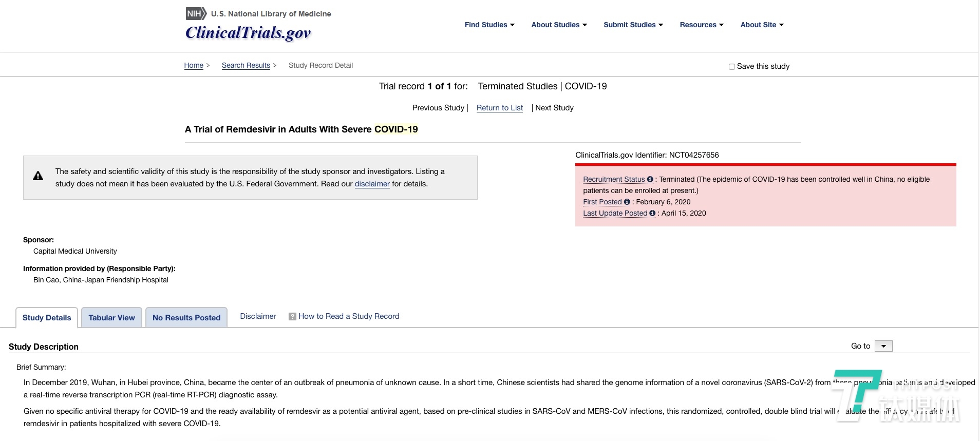Click info icon beside Last Update Posted
Image resolution: width=980 pixels, height=441 pixels.
click(652, 213)
